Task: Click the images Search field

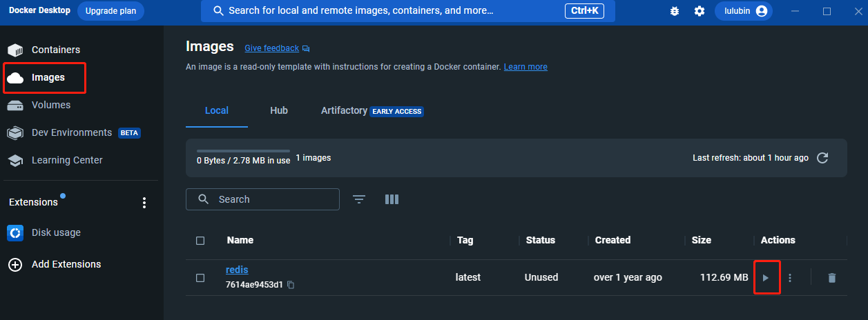Action: pos(262,199)
